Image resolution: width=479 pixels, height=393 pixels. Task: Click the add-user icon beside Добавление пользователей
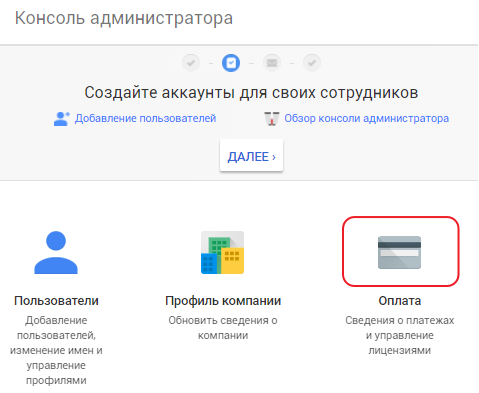(62, 119)
